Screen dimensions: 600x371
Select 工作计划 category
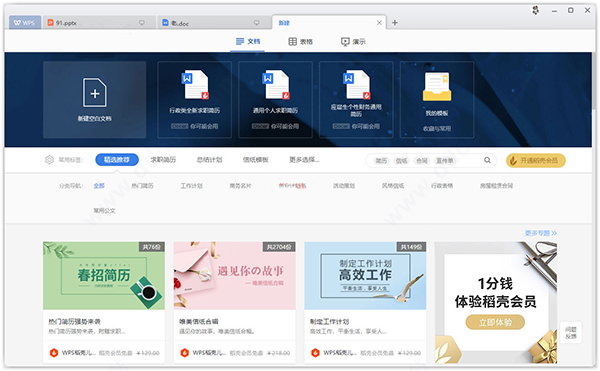[x=191, y=186]
